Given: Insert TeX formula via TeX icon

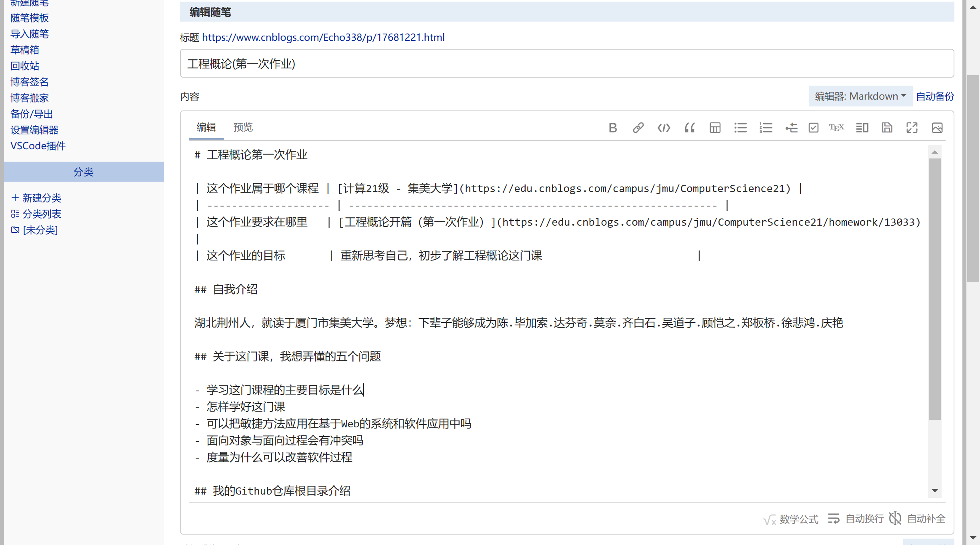Looking at the screenshot, I should [836, 128].
